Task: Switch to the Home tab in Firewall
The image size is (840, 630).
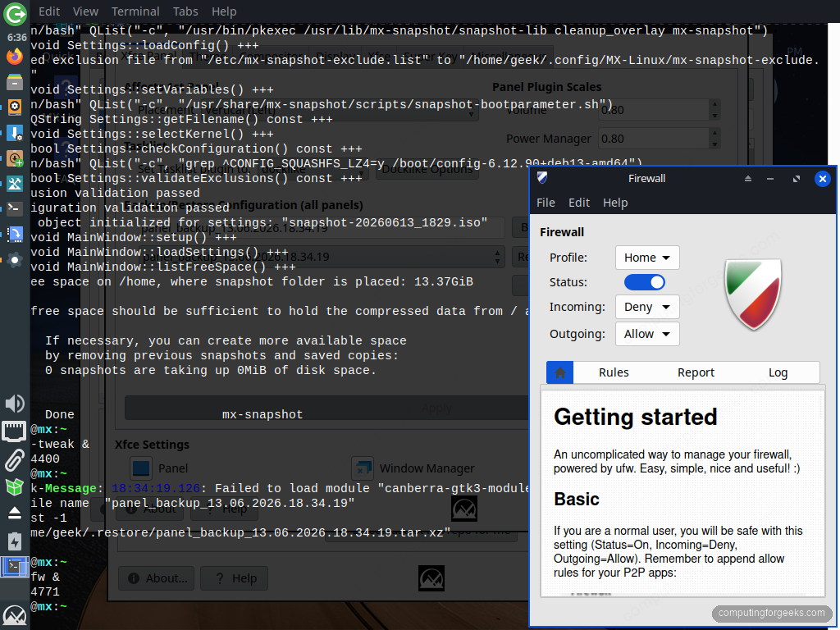Action: [x=559, y=372]
